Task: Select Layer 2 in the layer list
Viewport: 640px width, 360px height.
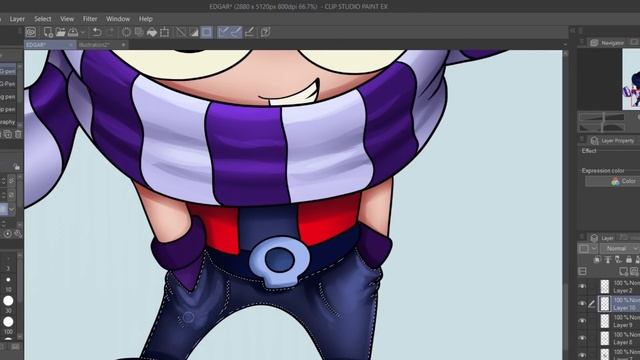Action: [x=619, y=287]
